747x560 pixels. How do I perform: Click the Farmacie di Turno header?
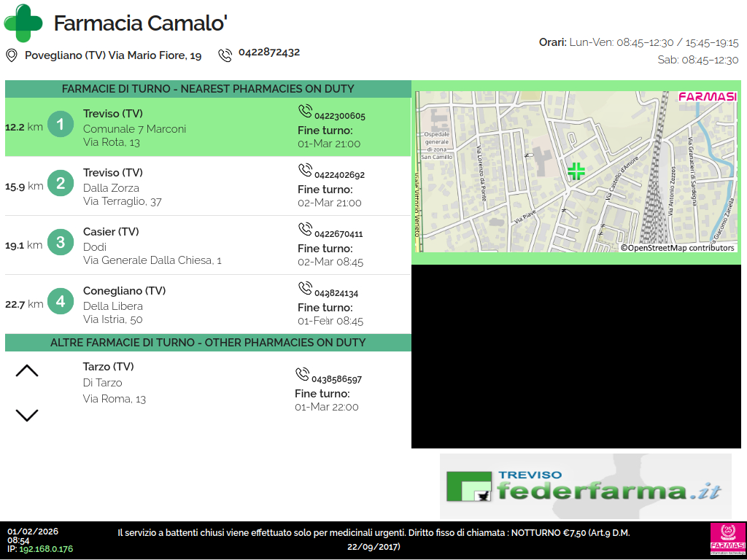point(208,89)
